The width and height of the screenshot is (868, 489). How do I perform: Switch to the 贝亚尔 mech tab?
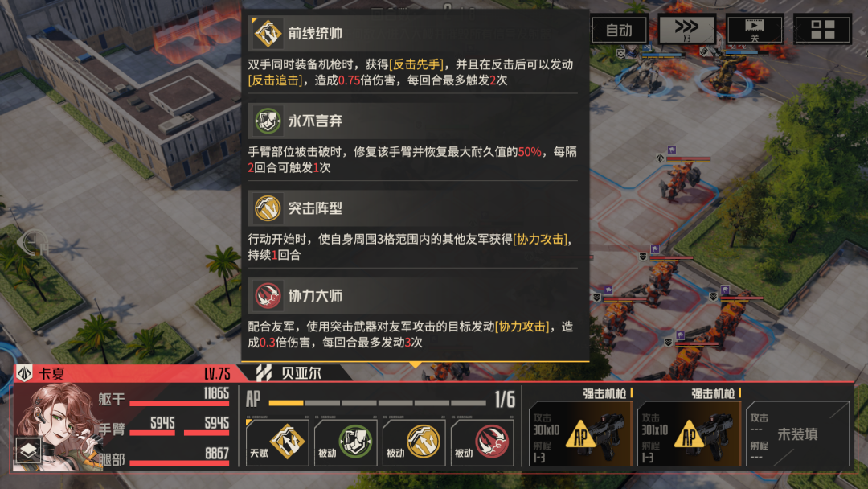pos(296,372)
